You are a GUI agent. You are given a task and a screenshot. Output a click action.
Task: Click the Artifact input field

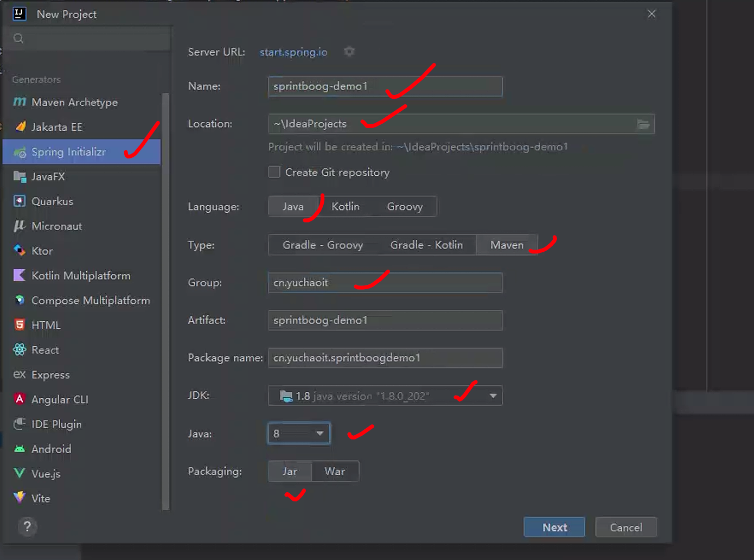click(385, 321)
